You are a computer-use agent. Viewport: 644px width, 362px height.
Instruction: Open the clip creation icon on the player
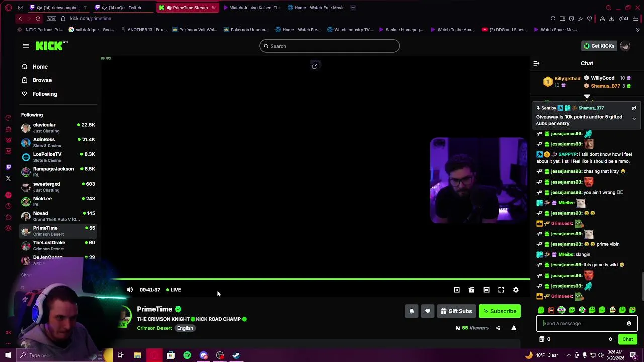pyautogui.click(x=471, y=290)
